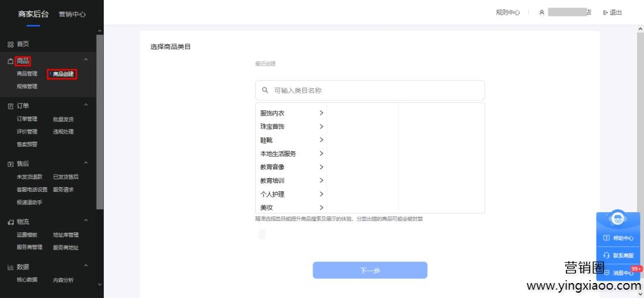Open 极速退助手 in the sidebar

point(30,203)
